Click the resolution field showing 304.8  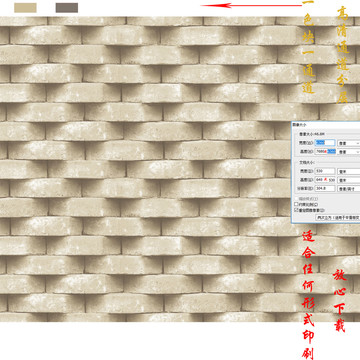click(x=325, y=188)
